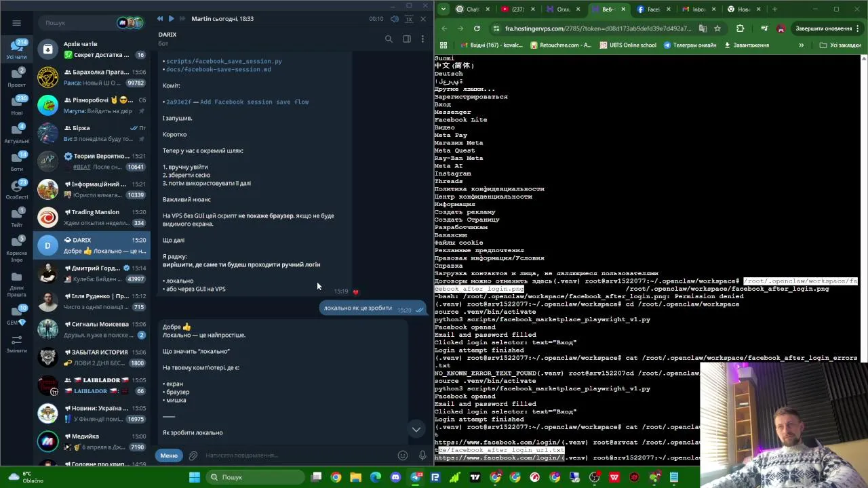Image resolution: width=868 pixels, height=488 pixels.
Task: Open the 'Сигналы Моисеева' chat
Action: coord(92,329)
